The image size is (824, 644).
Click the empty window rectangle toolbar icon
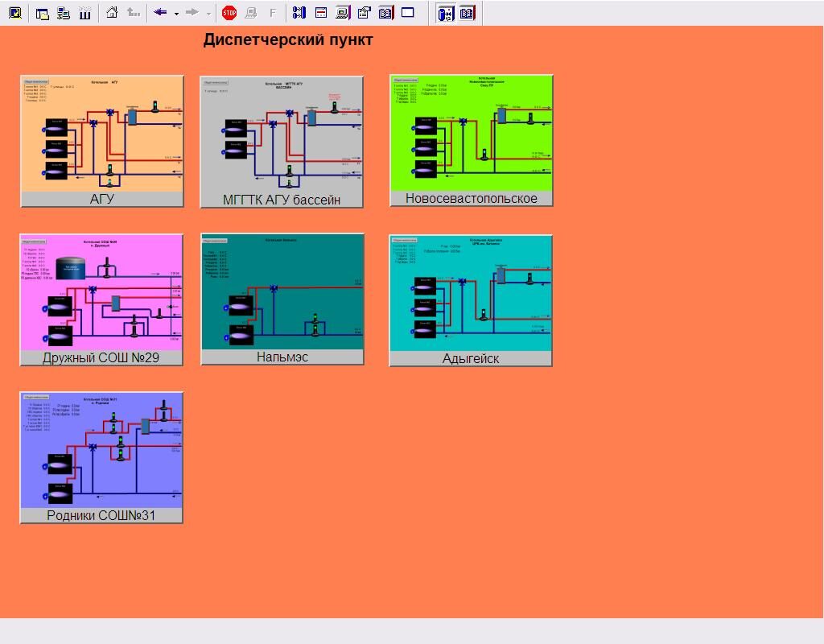click(408, 13)
